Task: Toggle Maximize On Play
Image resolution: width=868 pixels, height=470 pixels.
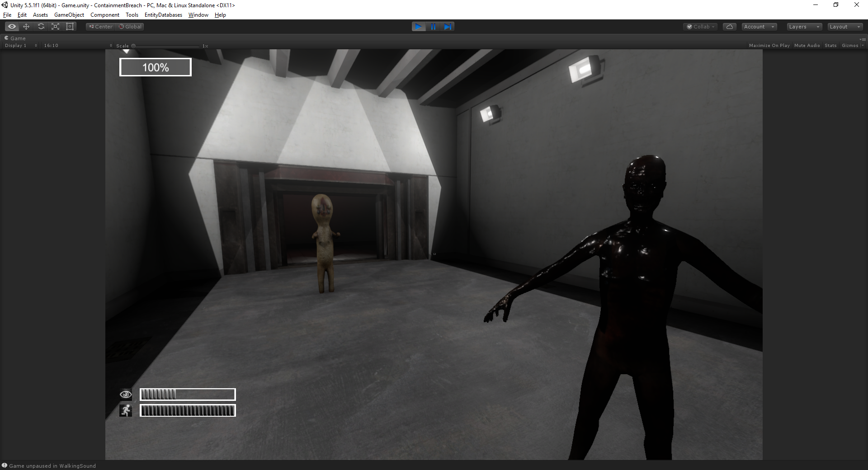Action: [x=769, y=46]
